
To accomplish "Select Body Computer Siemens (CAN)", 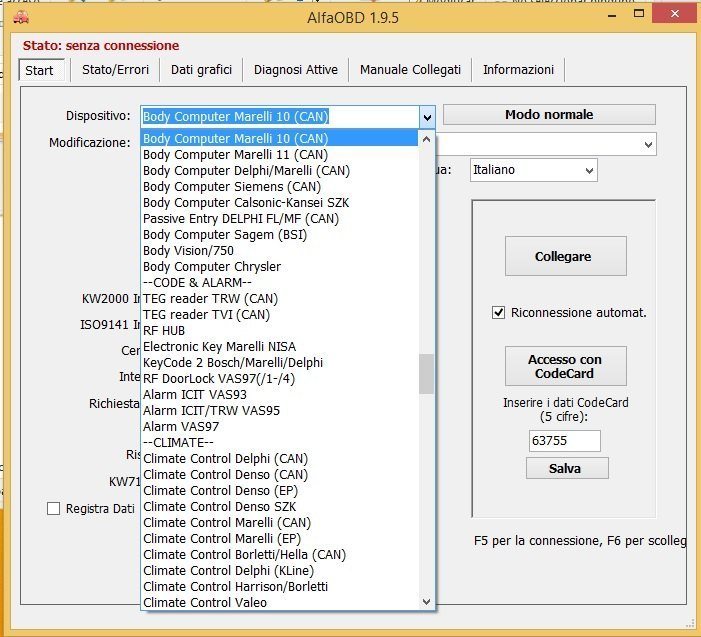I will (x=279, y=187).
